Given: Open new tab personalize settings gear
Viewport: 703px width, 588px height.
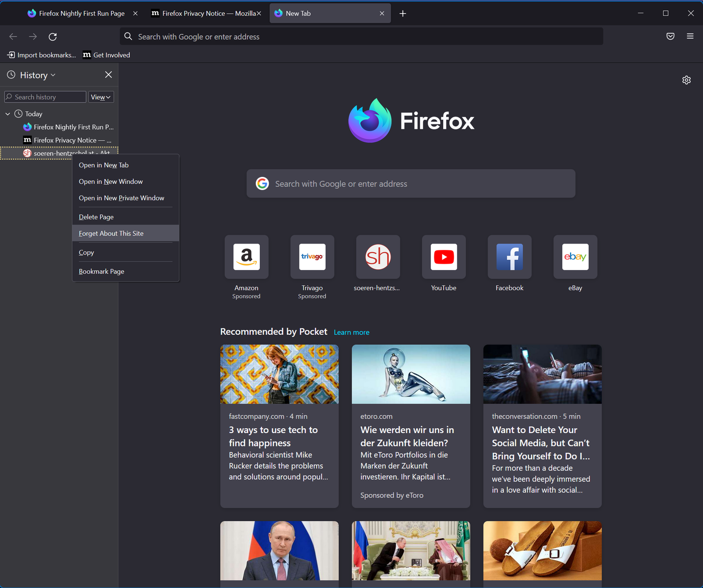Looking at the screenshot, I should point(686,80).
